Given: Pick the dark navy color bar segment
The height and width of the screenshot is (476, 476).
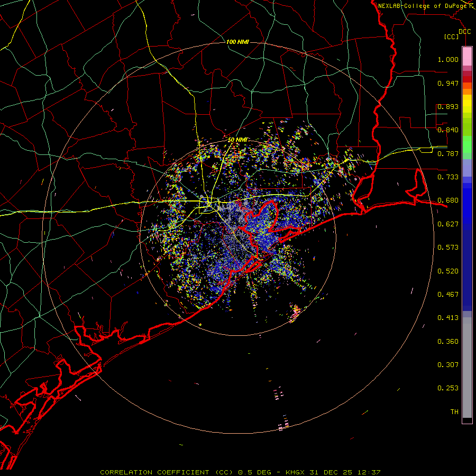Looking at the screenshot, I should click(467, 270).
